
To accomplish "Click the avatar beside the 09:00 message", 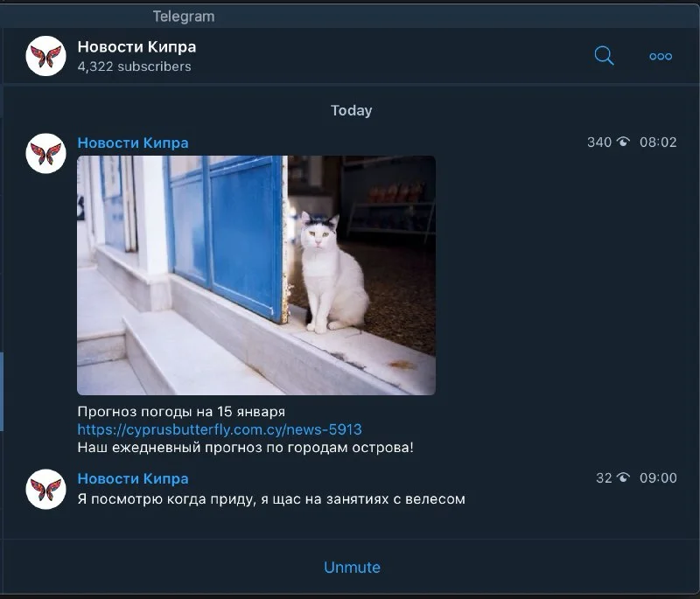I will click(45, 489).
